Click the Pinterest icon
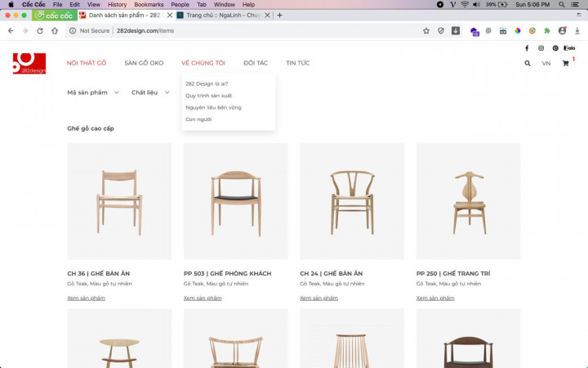Viewport: 588px width, 368px height. 555,48
